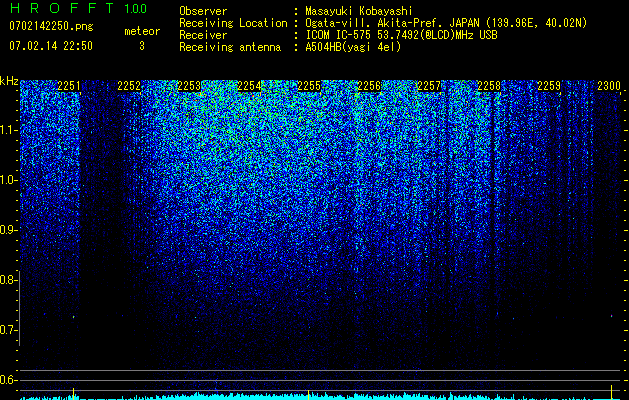Click the Observer field label

[203, 11]
